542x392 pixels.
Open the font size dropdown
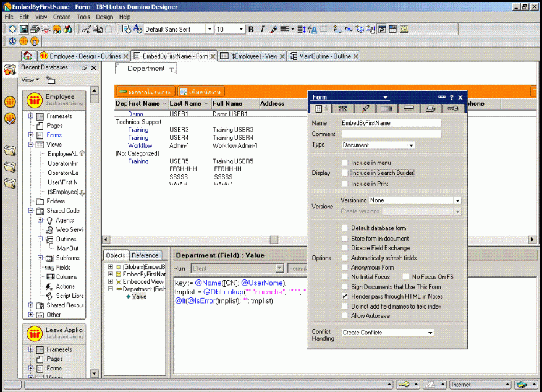[241, 29]
